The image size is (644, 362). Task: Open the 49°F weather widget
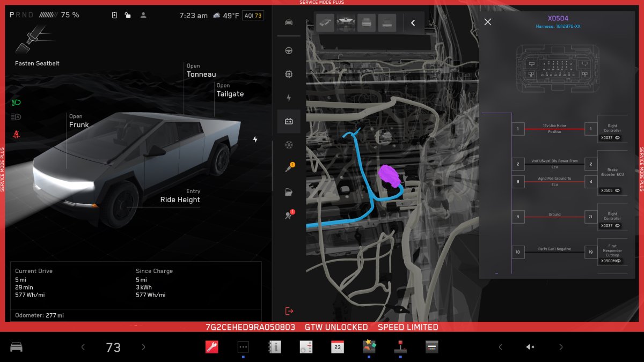(225, 16)
